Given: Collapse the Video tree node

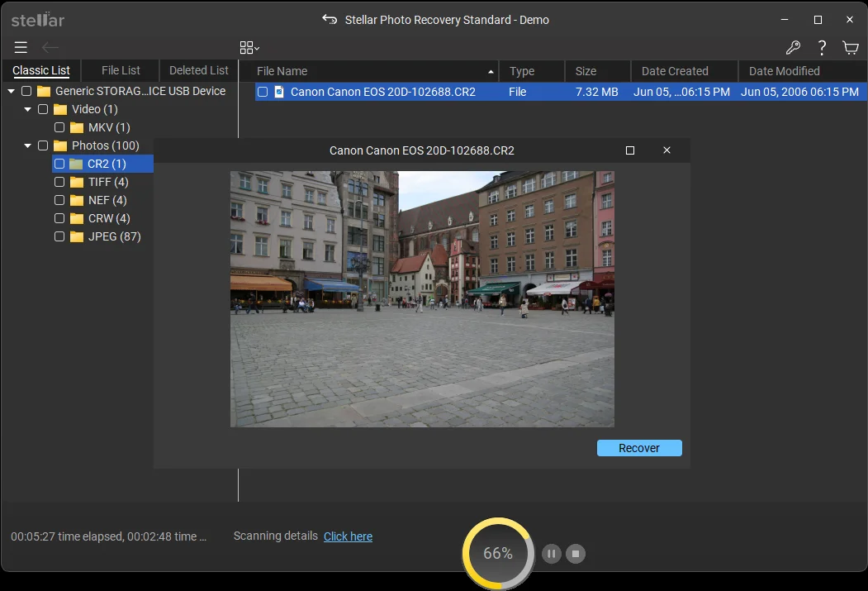Looking at the screenshot, I should click(28, 109).
